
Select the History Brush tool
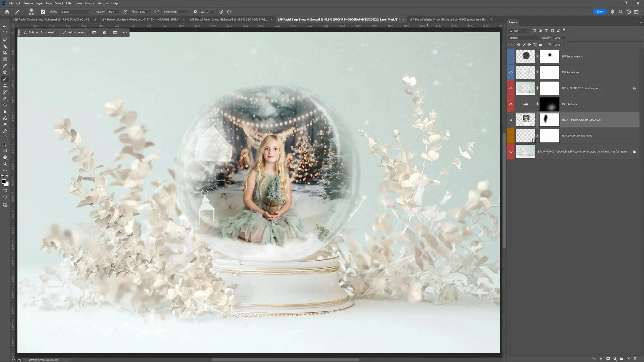pos(5,92)
